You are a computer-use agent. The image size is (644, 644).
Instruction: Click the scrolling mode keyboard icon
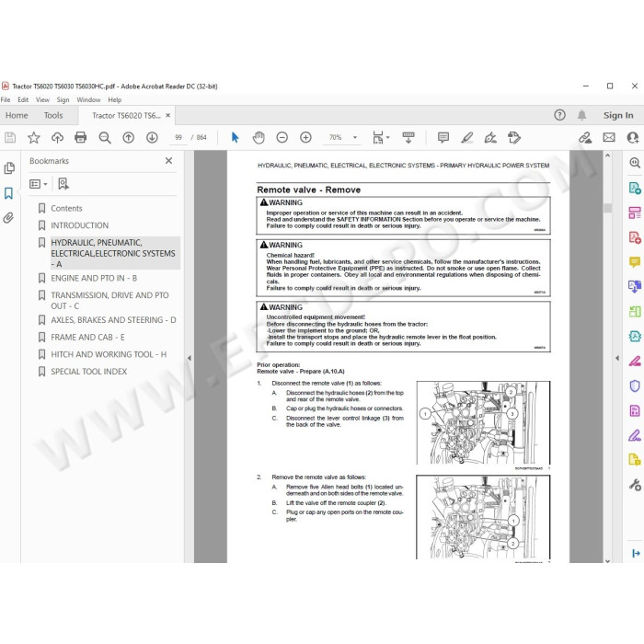click(x=408, y=137)
